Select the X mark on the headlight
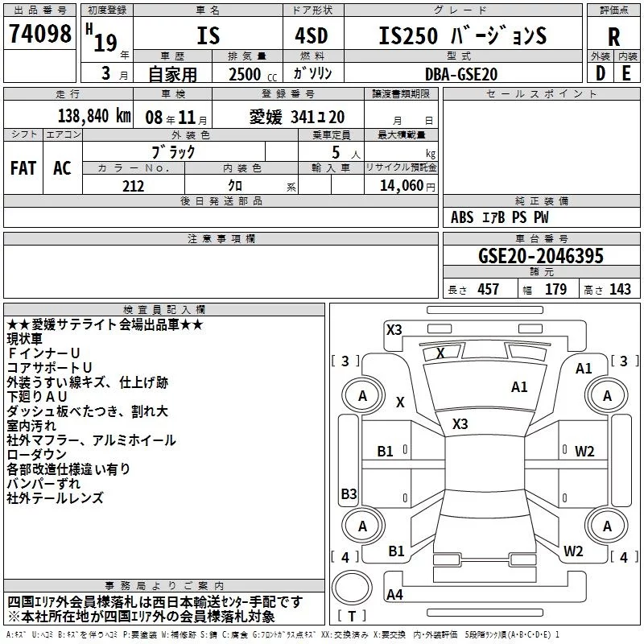 pyautogui.click(x=440, y=353)
